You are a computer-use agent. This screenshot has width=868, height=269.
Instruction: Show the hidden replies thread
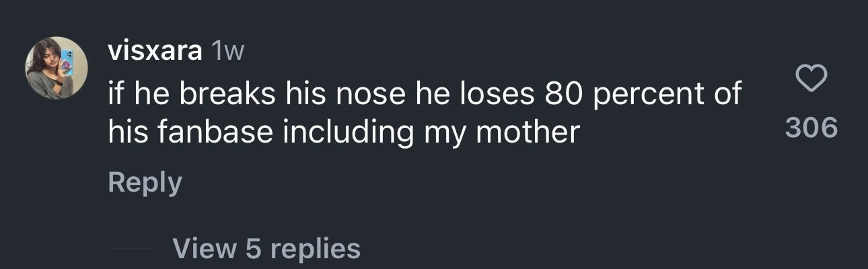click(266, 248)
